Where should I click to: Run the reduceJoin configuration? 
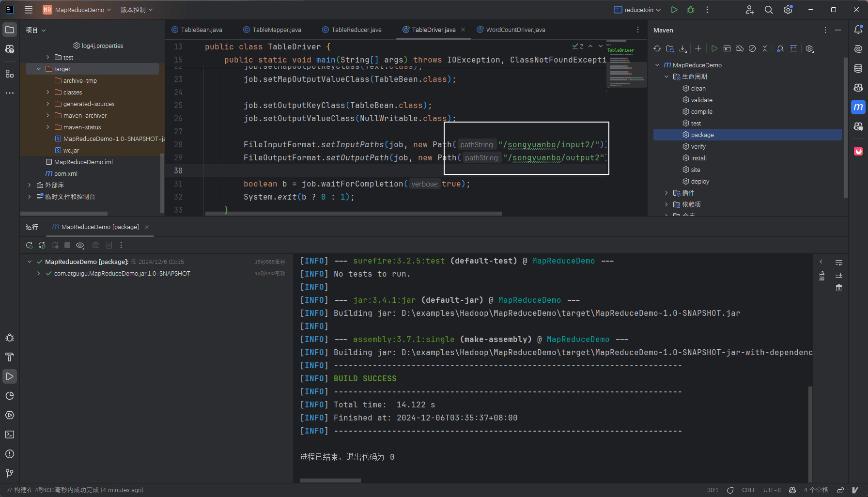tap(674, 10)
